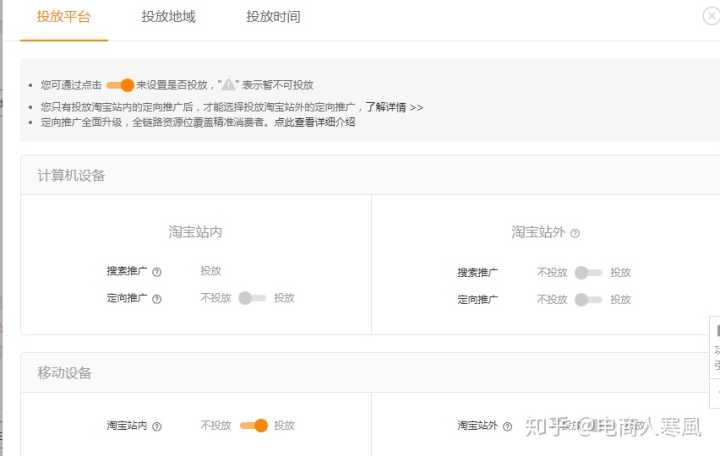This screenshot has width=720, height=456.
Task: Select the 投放平台 tab
Action: (x=63, y=17)
